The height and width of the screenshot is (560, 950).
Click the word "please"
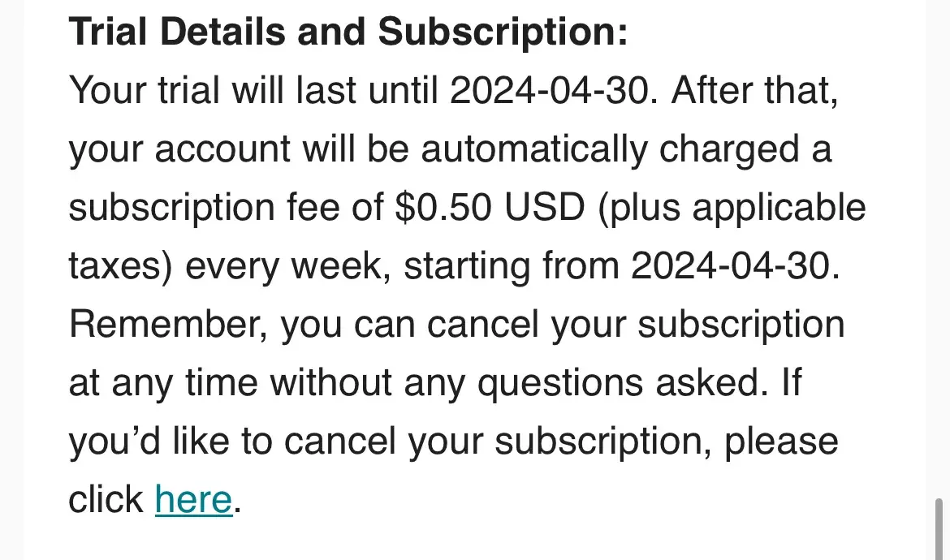[x=781, y=441]
